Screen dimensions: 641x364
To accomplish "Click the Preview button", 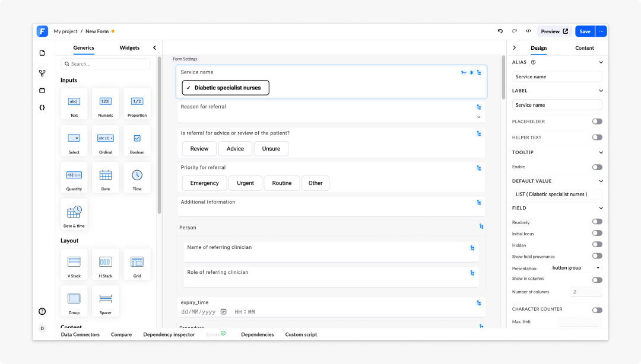I will 554,31.
